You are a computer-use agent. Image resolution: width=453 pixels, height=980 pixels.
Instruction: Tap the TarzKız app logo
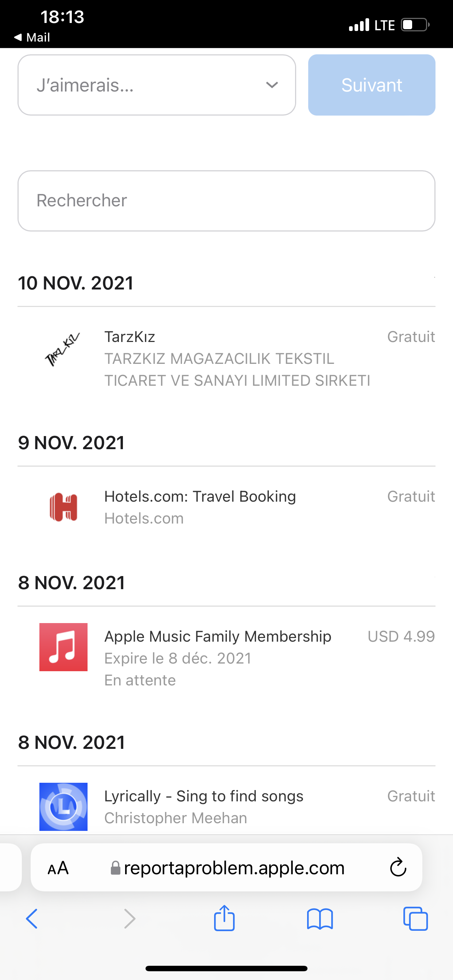63,350
